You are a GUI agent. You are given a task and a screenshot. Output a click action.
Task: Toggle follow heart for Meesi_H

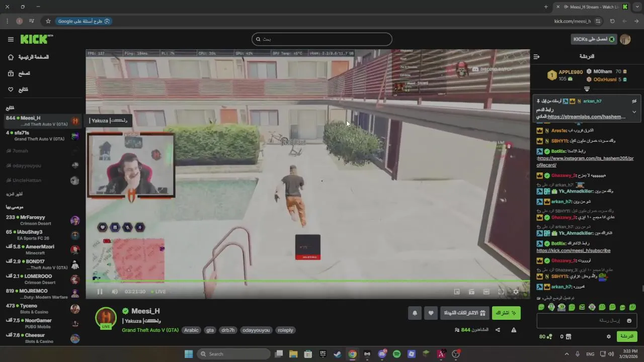[x=431, y=313]
